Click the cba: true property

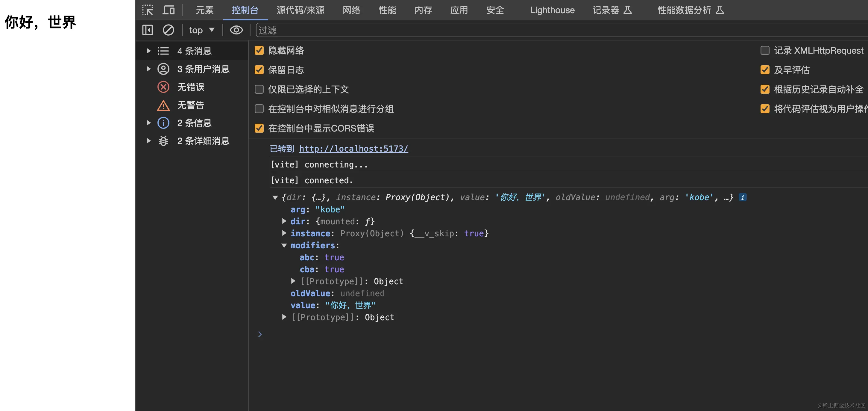coord(322,269)
